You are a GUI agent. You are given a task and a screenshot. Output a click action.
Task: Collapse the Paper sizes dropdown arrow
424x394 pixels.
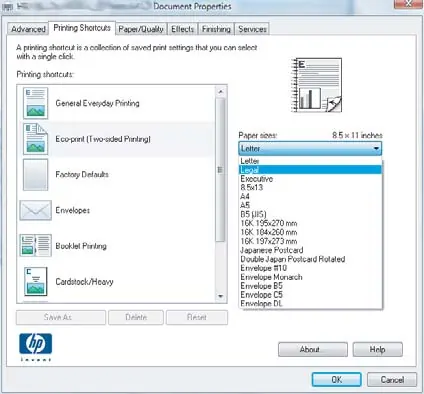(376, 148)
